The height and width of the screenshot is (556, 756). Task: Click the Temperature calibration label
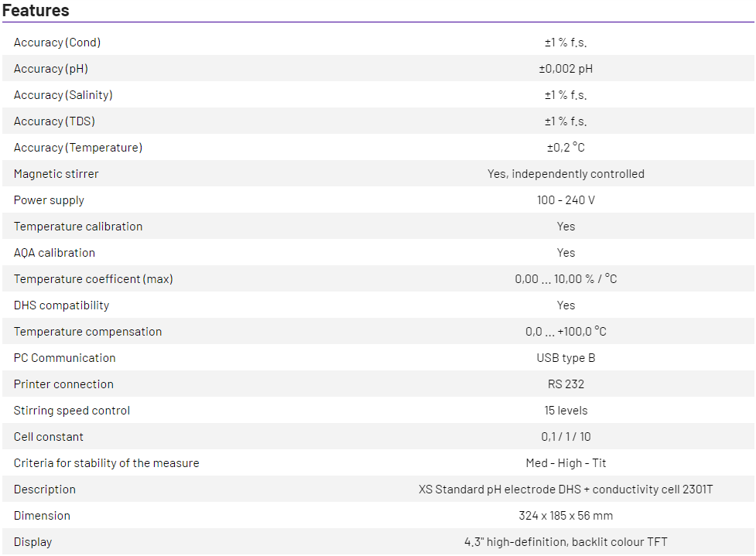click(78, 227)
